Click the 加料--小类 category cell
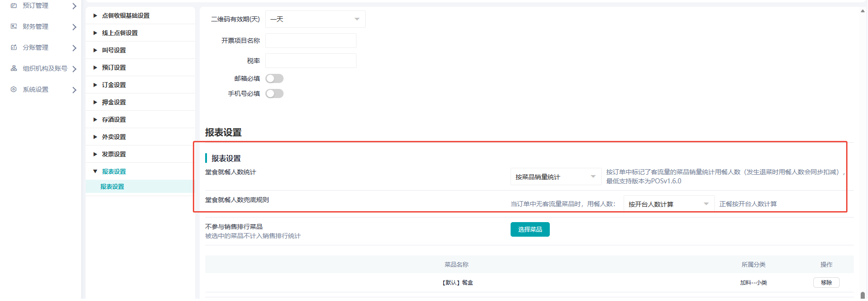Viewport: 868px width, 301px height. [754, 283]
